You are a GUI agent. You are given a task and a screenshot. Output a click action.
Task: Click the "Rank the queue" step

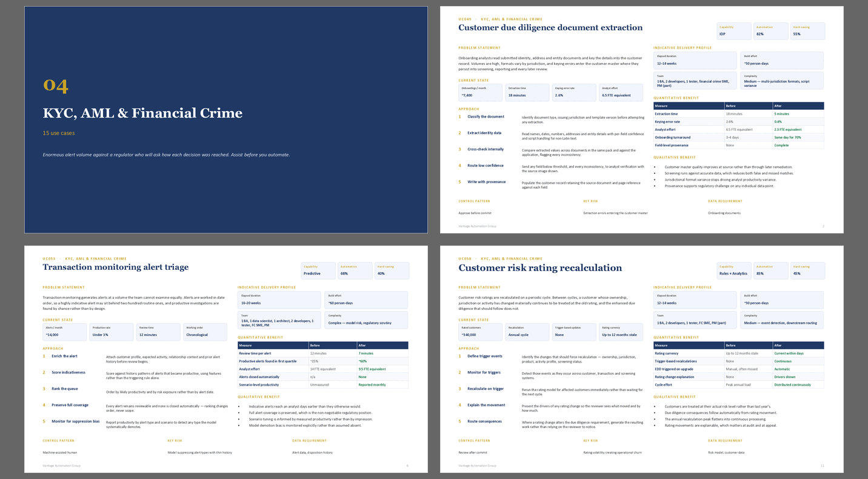64,389
